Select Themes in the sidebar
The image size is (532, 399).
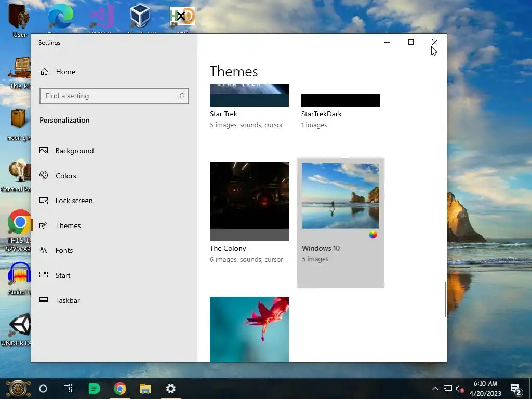coord(60,225)
